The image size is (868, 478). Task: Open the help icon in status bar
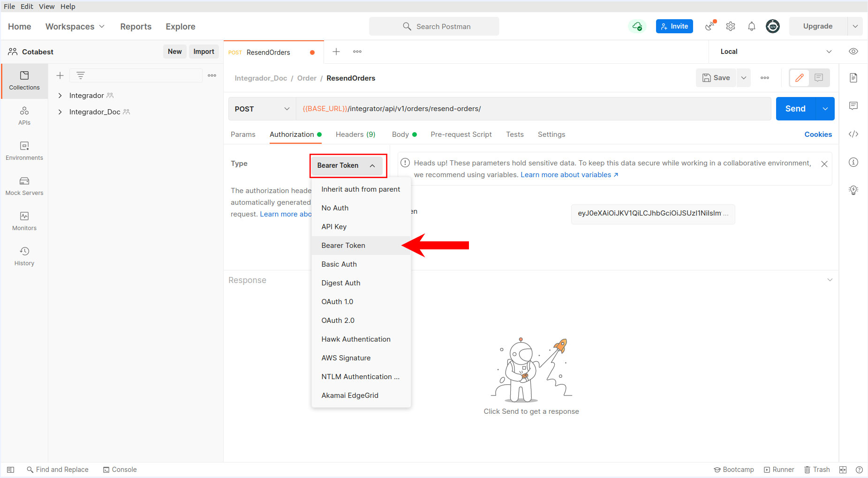click(x=859, y=470)
